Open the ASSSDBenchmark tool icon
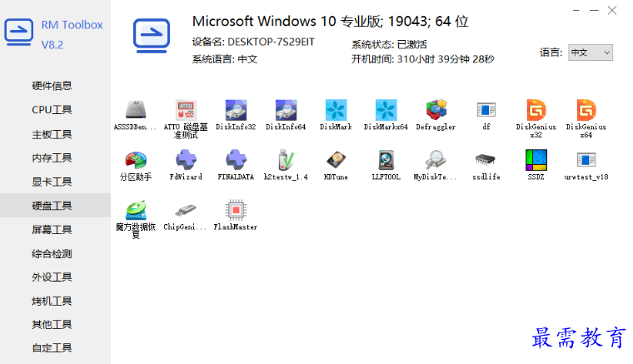 pos(136,110)
